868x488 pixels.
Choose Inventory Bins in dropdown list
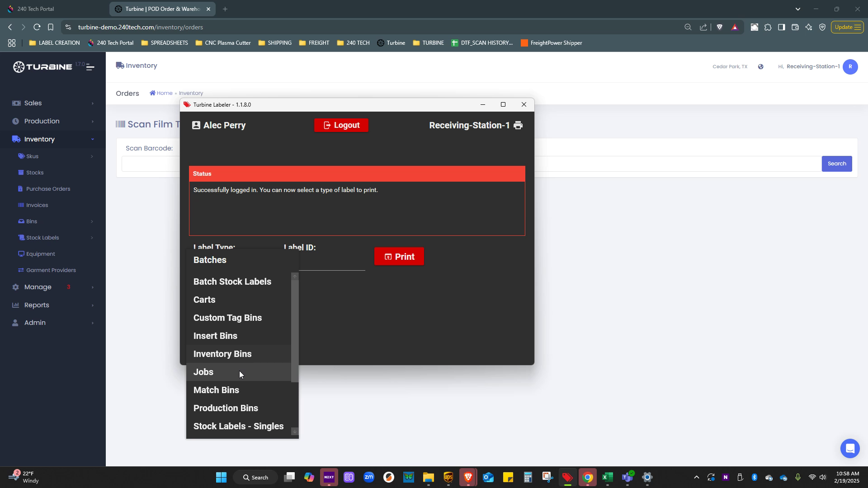[x=222, y=354]
